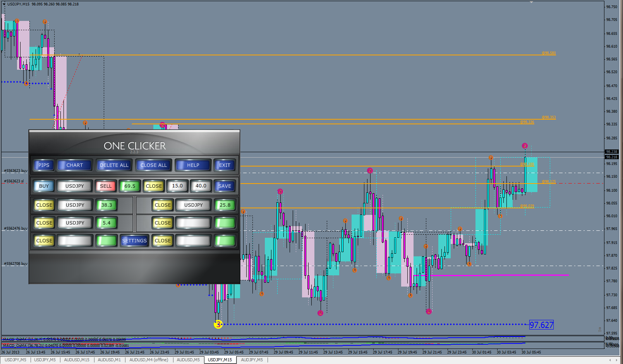Click the green 69.5 value beside SELL
This screenshot has height=364, width=623.
click(130, 186)
